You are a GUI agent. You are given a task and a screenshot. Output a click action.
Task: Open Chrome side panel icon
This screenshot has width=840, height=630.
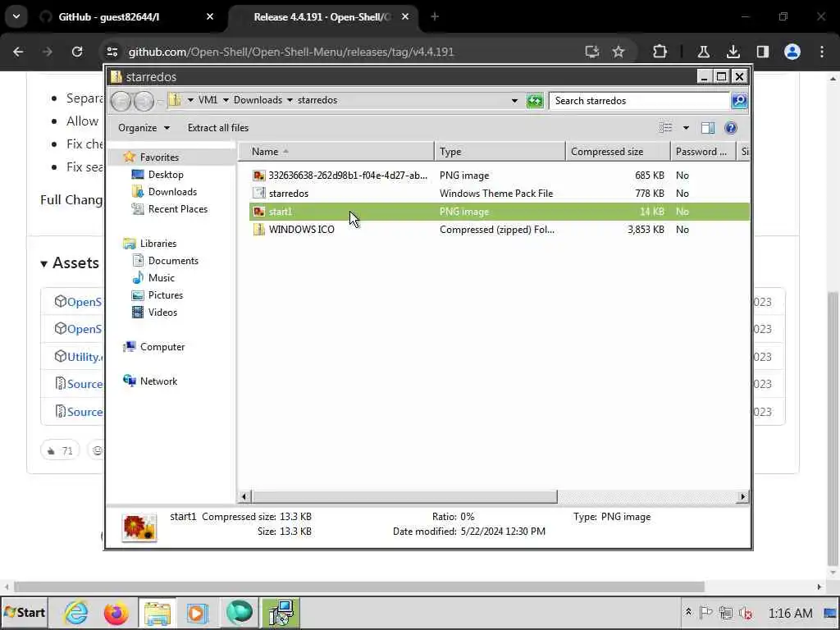[x=763, y=52]
